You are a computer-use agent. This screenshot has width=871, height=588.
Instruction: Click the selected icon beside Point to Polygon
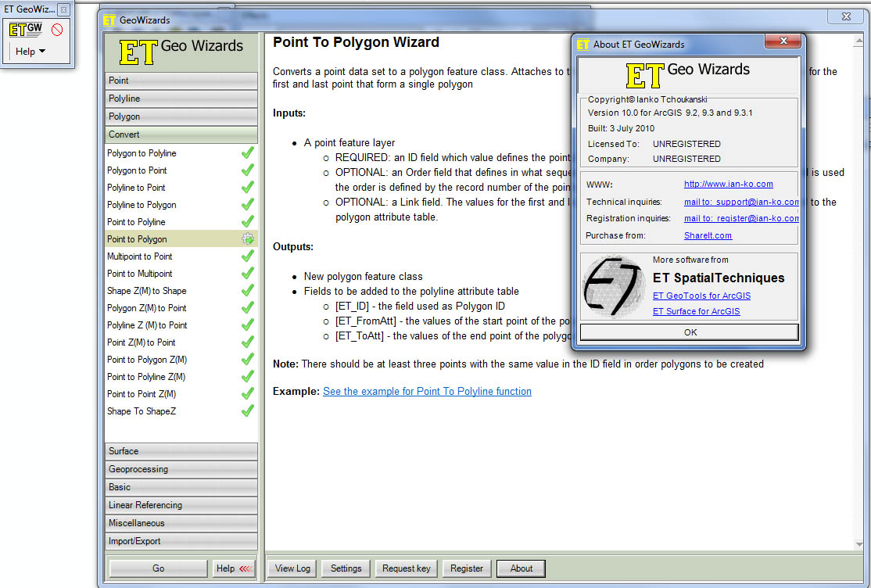coord(248,239)
